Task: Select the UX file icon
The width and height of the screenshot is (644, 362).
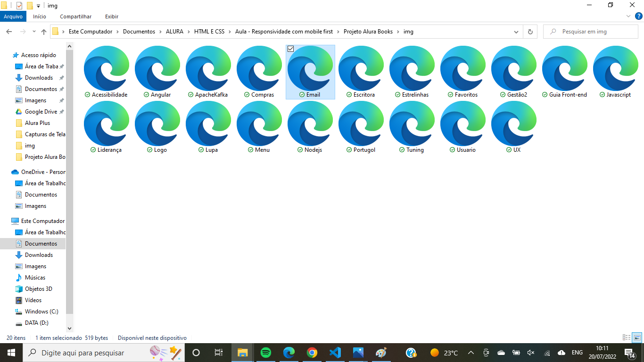Action: (x=514, y=123)
